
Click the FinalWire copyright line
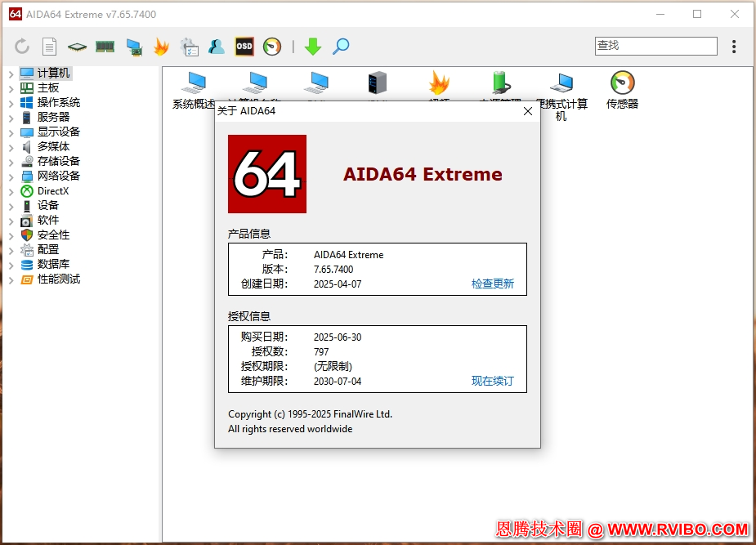click(x=310, y=414)
